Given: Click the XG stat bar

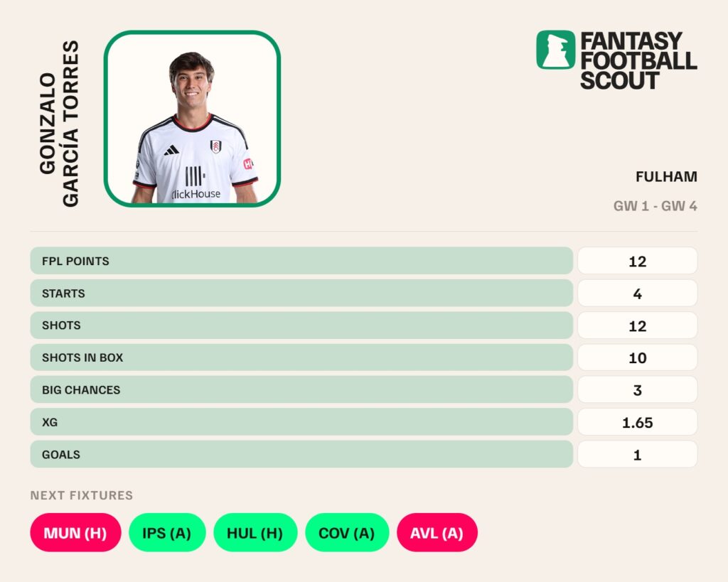Looking at the screenshot, I should 301,422.
